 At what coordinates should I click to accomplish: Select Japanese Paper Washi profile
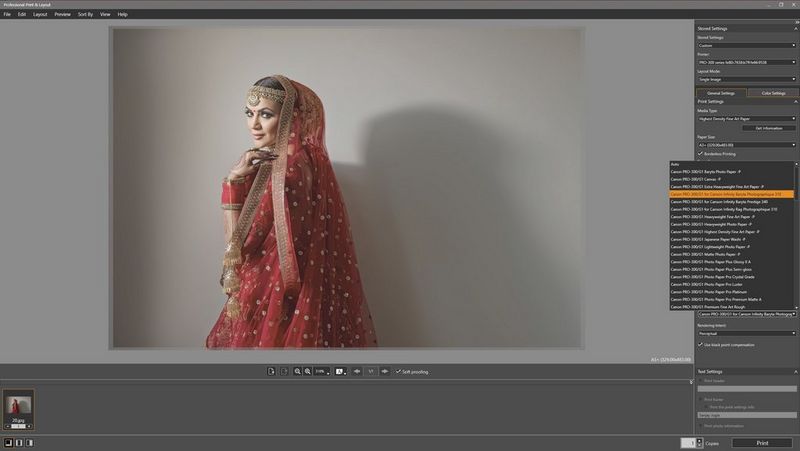[732, 239]
